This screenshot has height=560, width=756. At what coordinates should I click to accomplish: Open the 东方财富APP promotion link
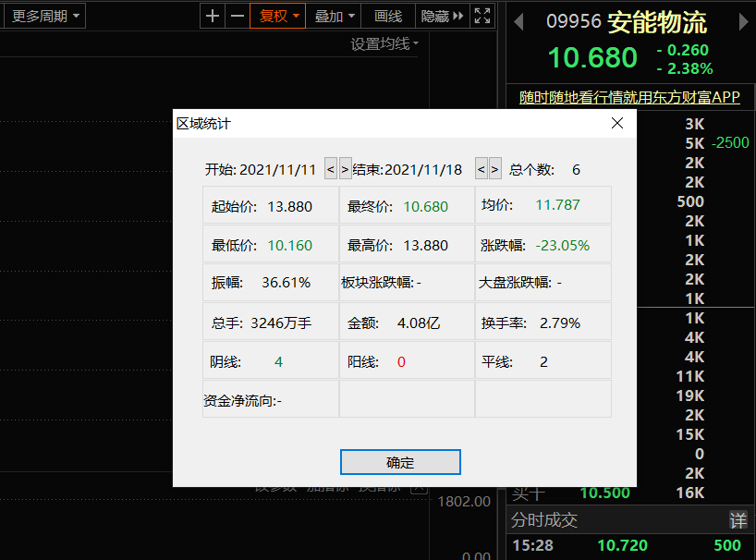[x=629, y=97]
